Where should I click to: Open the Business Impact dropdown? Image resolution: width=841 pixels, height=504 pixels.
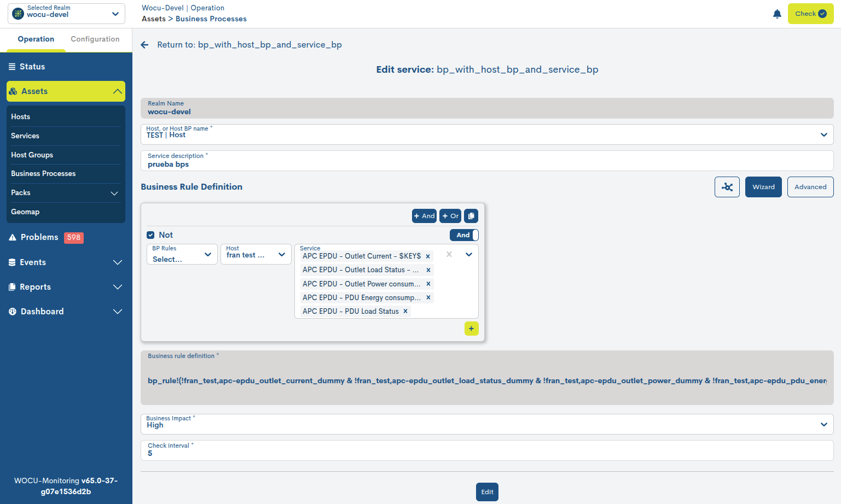click(823, 424)
